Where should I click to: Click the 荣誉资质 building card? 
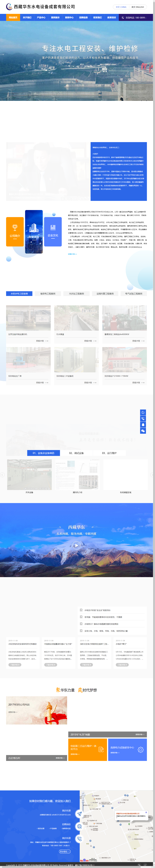tap(34, 232)
